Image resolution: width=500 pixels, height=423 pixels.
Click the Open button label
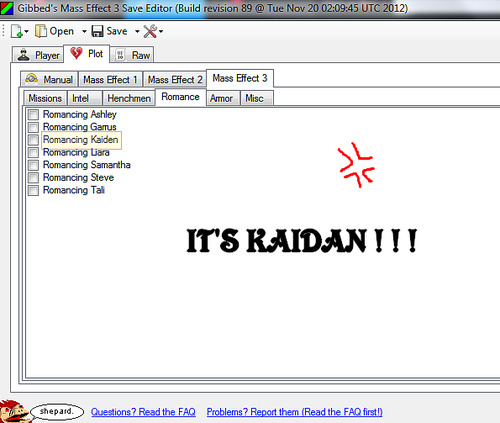point(62,31)
